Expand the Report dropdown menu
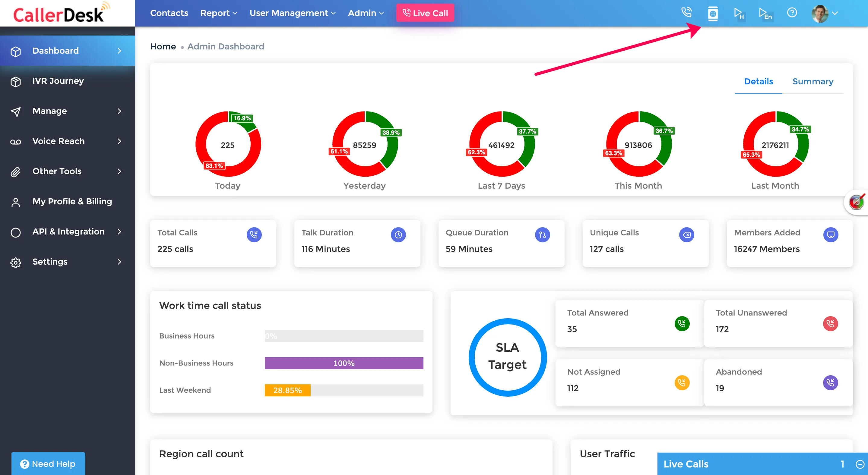The width and height of the screenshot is (868, 475). coord(219,13)
